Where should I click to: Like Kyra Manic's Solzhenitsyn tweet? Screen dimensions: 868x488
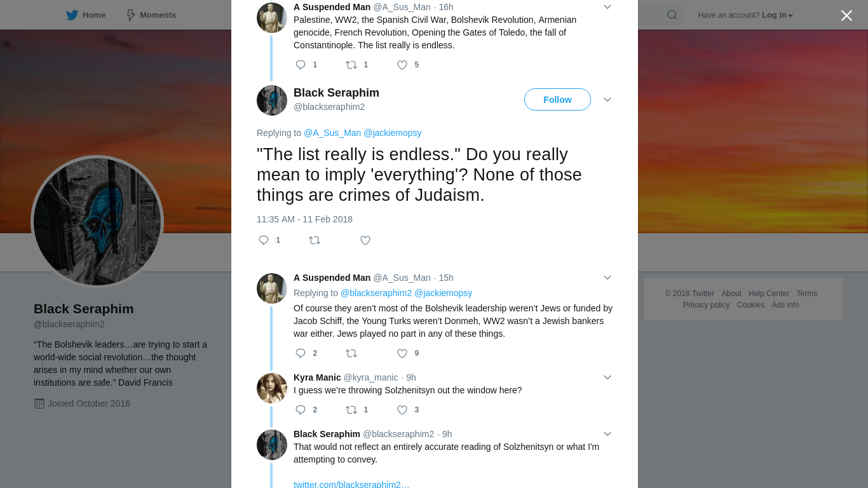point(402,410)
